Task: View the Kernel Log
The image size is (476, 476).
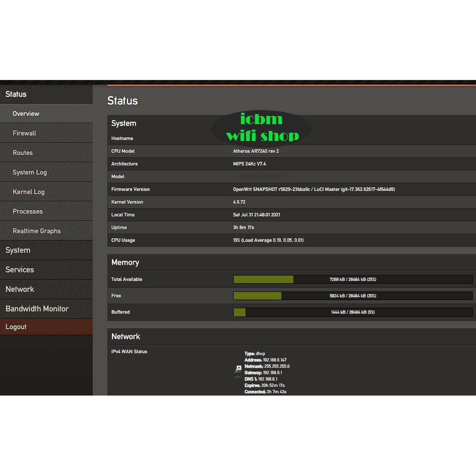Action: (28, 192)
